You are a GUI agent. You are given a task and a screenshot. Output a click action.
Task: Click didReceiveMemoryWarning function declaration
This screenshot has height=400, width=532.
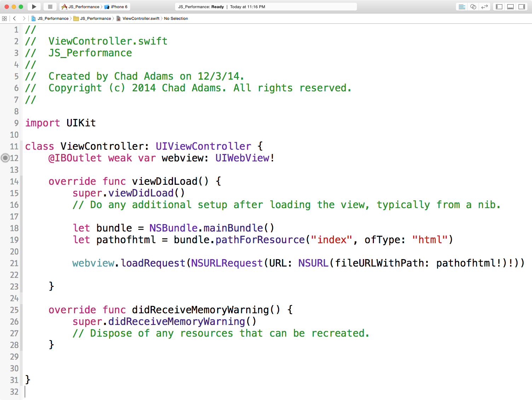click(x=201, y=310)
